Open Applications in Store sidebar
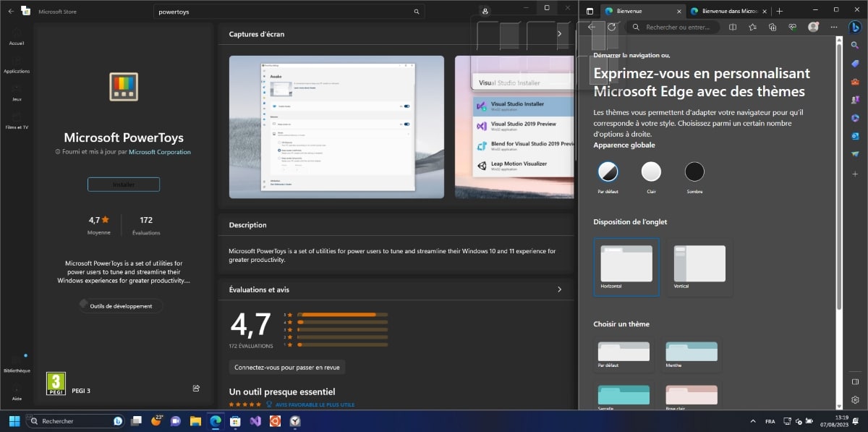 [x=17, y=64]
